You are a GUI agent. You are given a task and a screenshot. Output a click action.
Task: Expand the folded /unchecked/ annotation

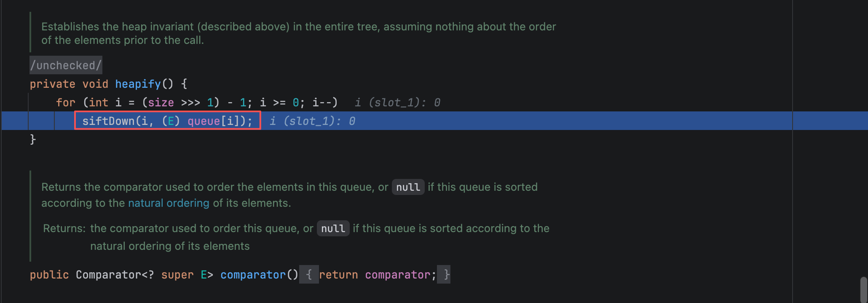click(66, 65)
